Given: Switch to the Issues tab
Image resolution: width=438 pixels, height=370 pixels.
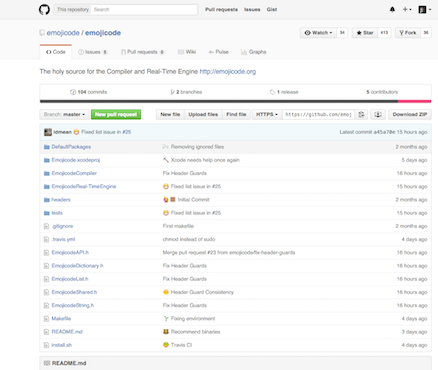Looking at the screenshot, I should (93, 52).
